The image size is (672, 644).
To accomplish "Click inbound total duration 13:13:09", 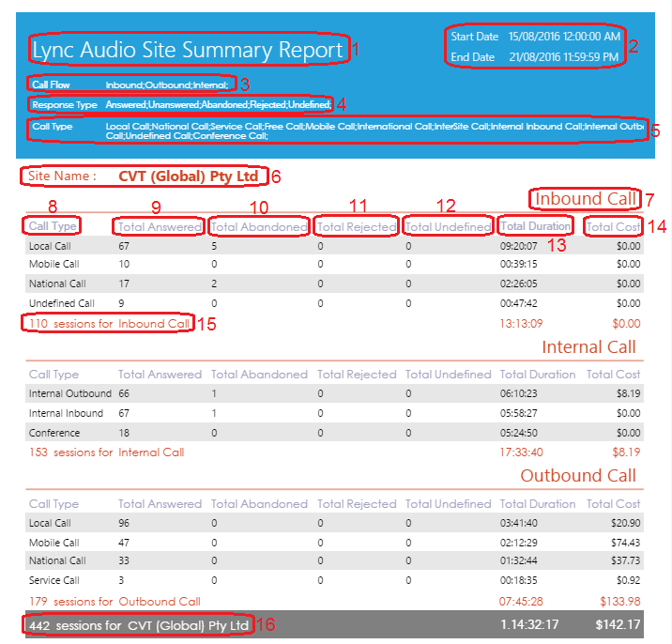I will 521,324.
